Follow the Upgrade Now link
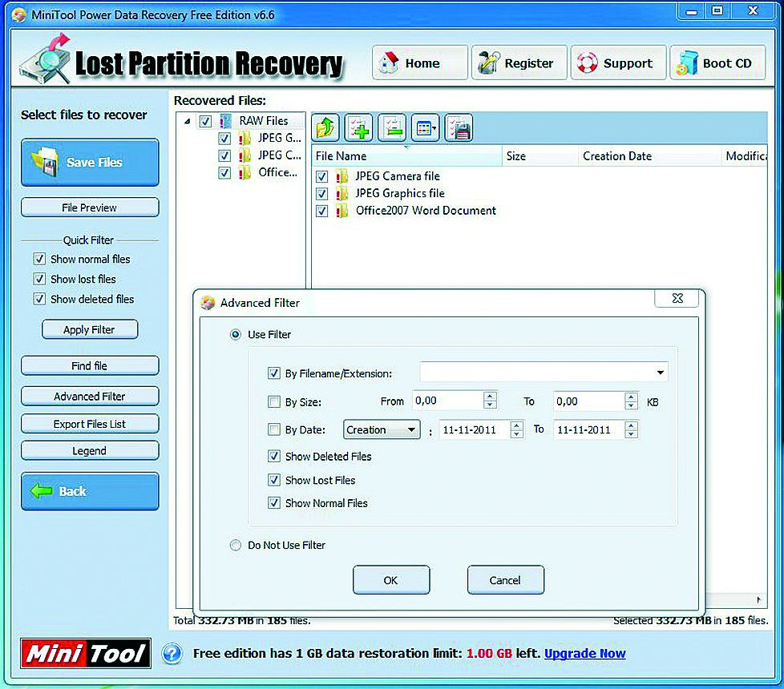Viewport: 784px width, 689px height. [584, 654]
